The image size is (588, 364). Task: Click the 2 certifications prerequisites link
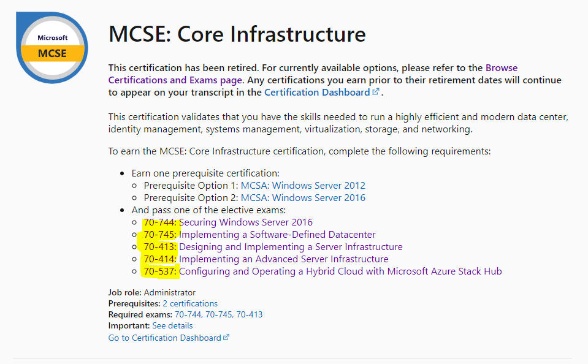(x=190, y=304)
